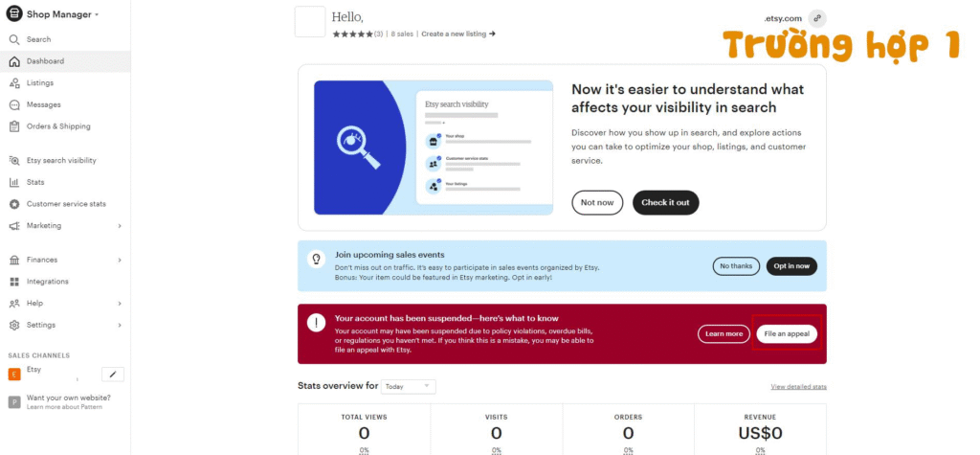Click the shop link copy icon

[816, 18]
